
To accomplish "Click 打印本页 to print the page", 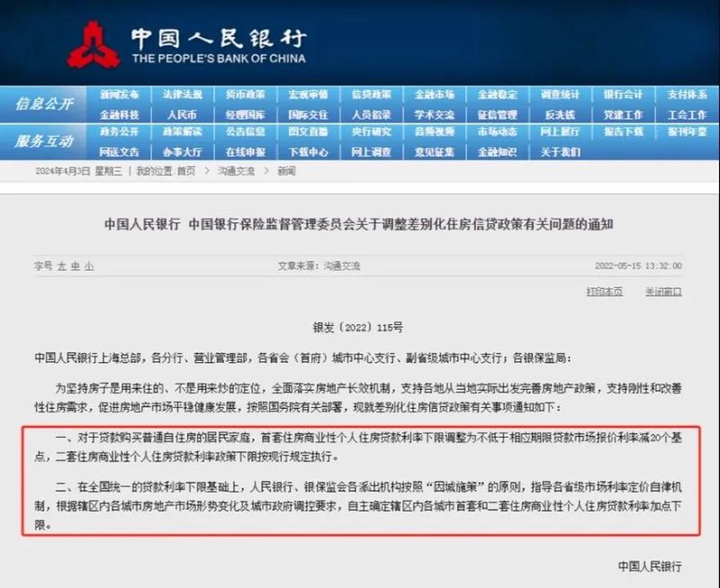I will click(x=604, y=292).
